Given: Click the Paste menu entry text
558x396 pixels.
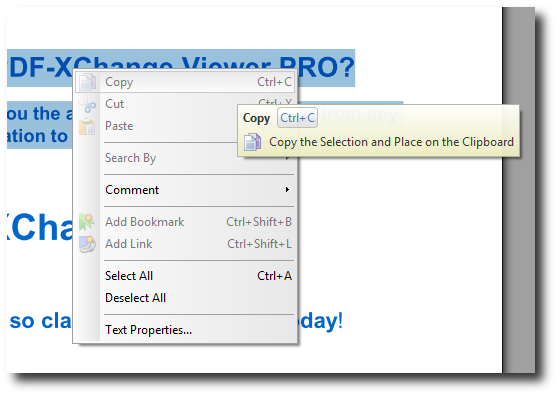Looking at the screenshot, I should click(x=119, y=126).
